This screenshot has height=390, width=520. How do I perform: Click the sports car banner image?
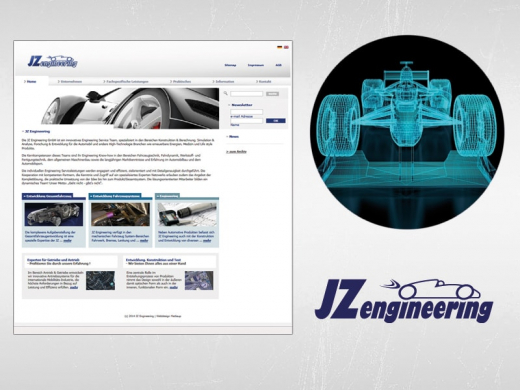130,108
